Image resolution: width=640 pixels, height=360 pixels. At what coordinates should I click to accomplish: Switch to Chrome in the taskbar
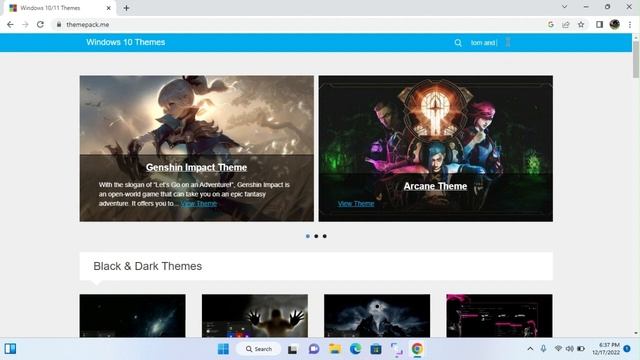point(417,349)
